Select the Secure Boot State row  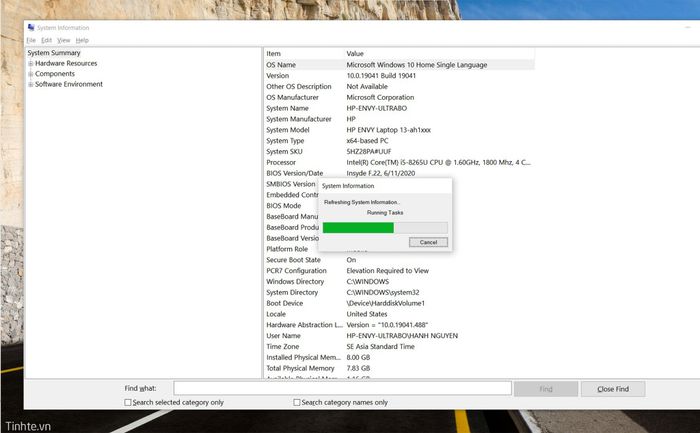399,259
